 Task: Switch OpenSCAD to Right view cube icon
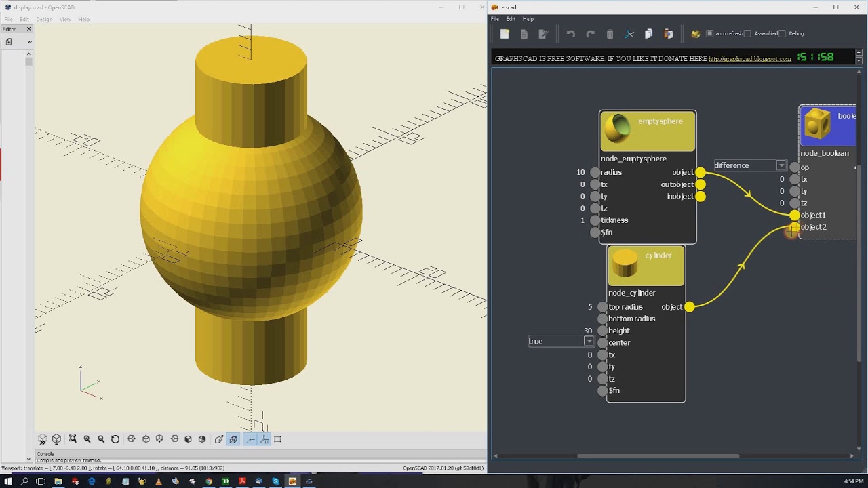(x=132, y=439)
